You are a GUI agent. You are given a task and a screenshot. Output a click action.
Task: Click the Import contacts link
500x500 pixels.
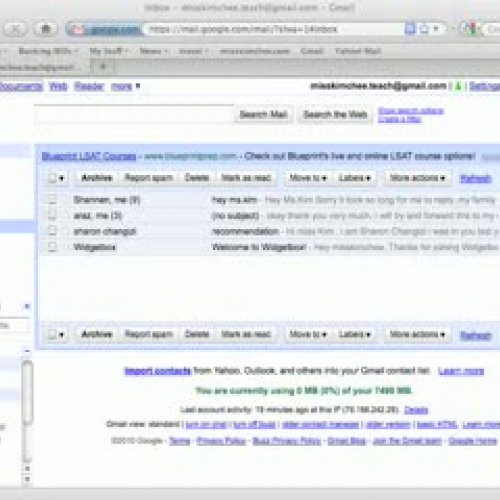click(x=158, y=371)
